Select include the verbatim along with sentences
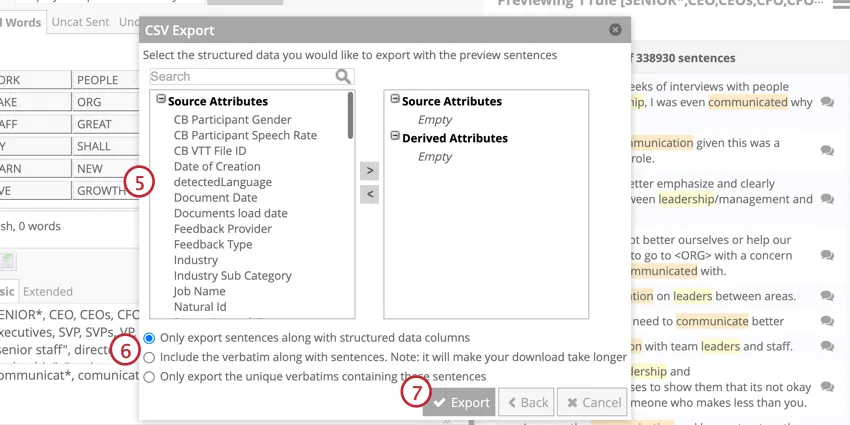Screen dimensions: 850x425 [149, 357]
